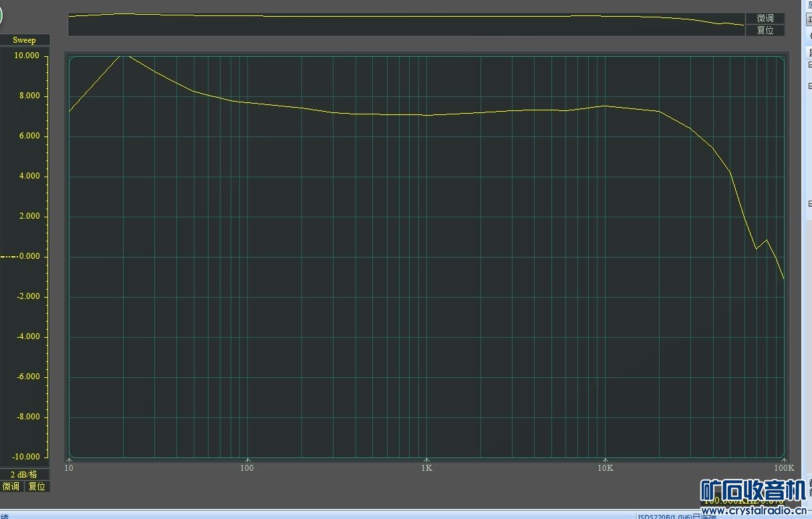Click the 复位 button beside the overview strip
The height and width of the screenshot is (519, 812).
765,30
